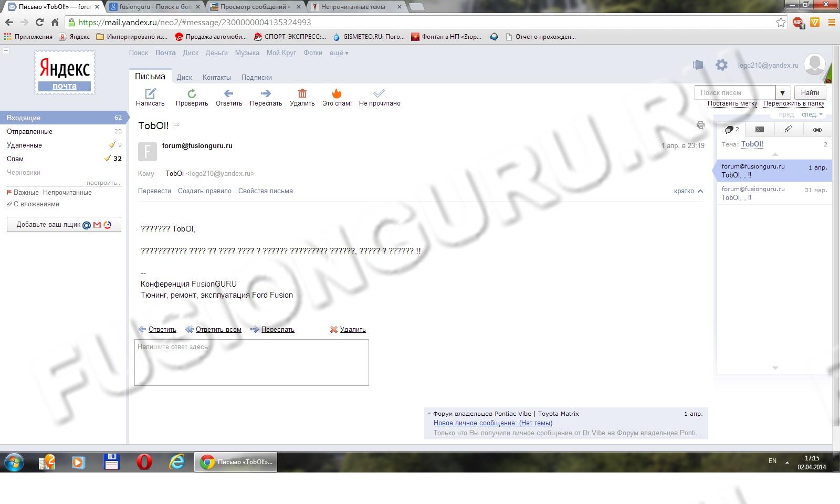840x504 pixels.
Task: Clean the Спам folder with broom icon
Action: pyautogui.click(x=108, y=159)
